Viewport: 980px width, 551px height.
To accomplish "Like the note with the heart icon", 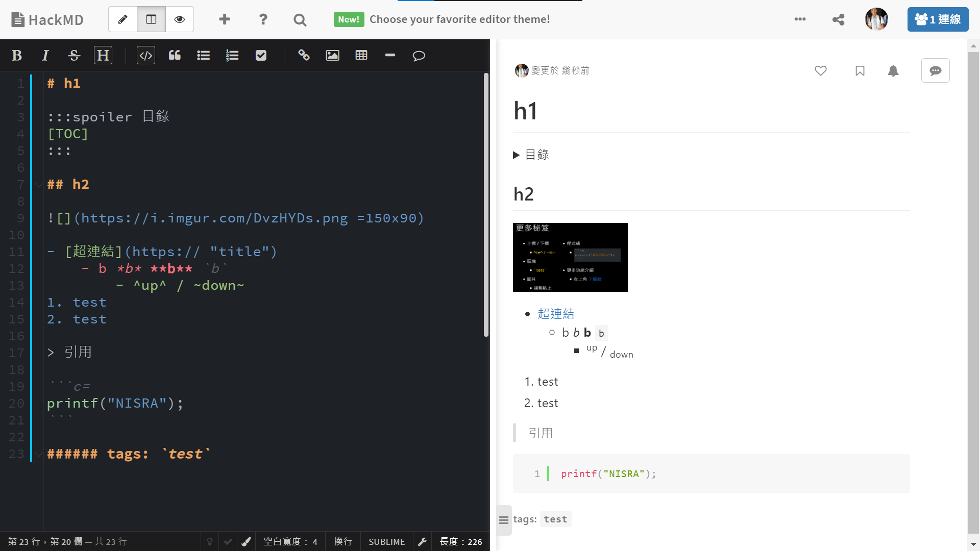I will (x=820, y=70).
